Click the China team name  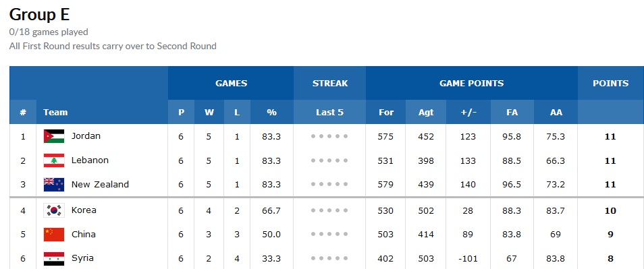(x=84, y=234)
